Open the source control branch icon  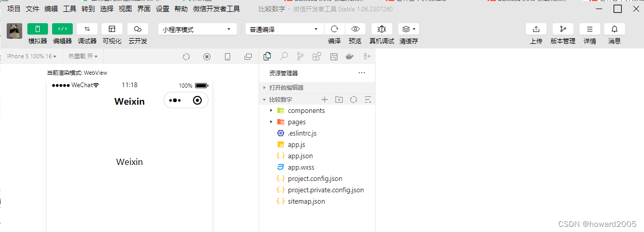[x=300, y=56]
